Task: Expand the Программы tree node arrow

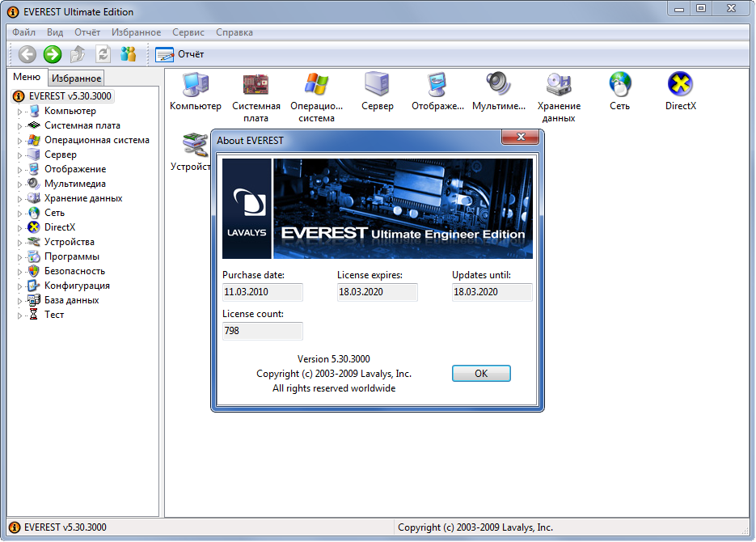Action: 19,257
